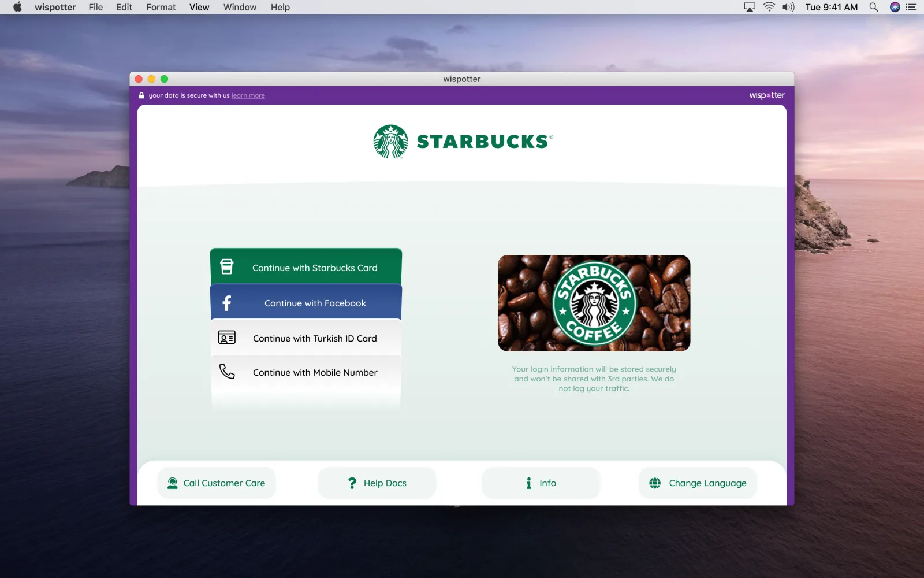Viewport: 924px width, 578px height.
Task: Open the View menu
Action: click(199, 7)
